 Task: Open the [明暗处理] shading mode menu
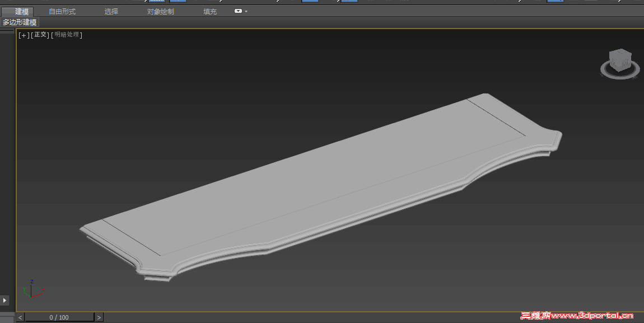pos(67,35)
